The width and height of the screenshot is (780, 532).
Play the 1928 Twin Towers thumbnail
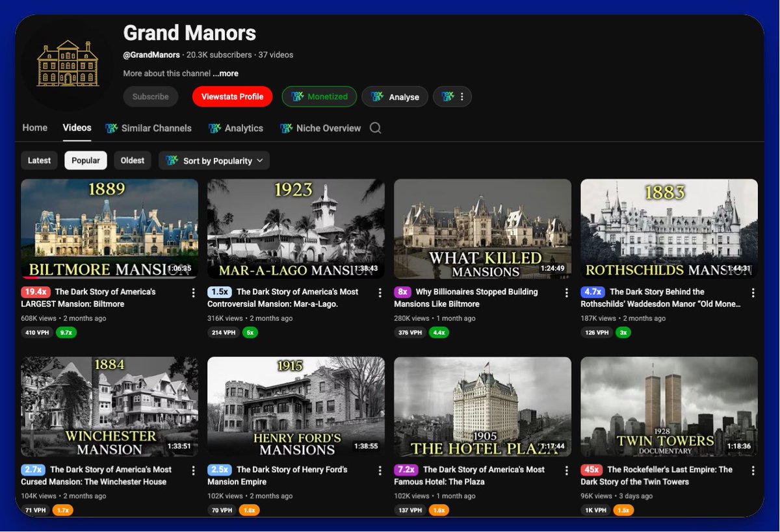(x=669, y=407)
